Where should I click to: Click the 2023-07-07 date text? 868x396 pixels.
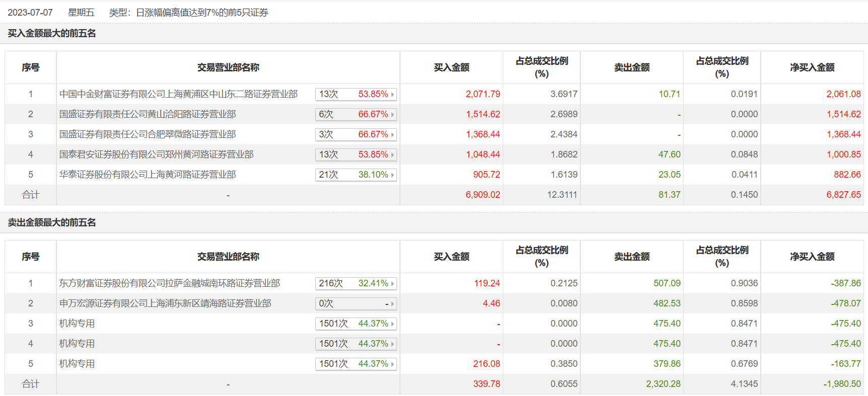30,13
